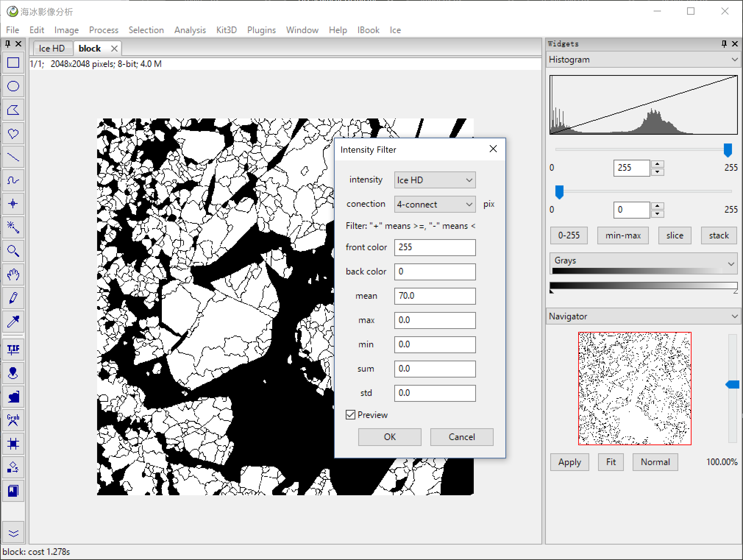743x560 pixels.
Task: Choose the polygon selection tool
Action: coord(13,110)
